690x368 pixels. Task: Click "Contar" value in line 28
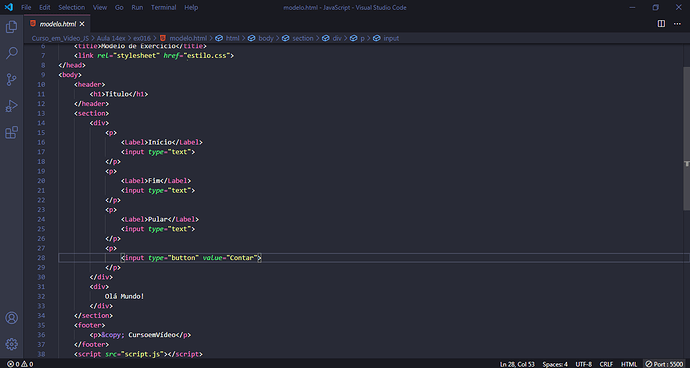coord(242,258)
